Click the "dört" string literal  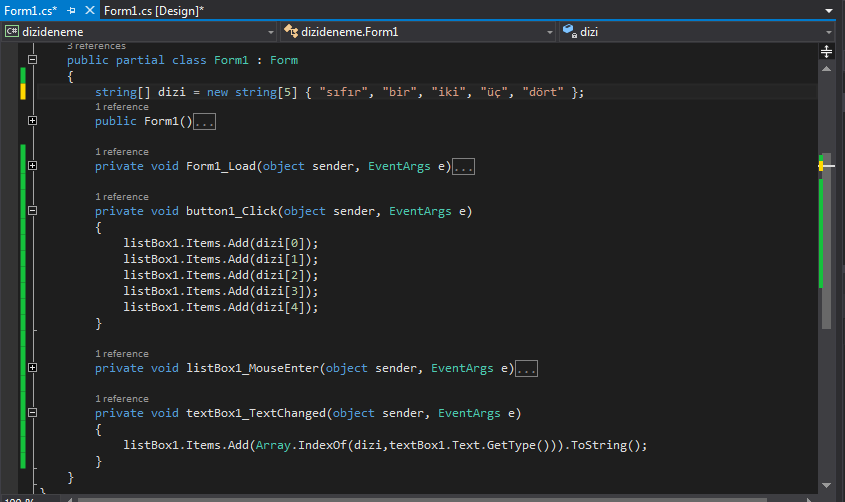click(543, 92)
